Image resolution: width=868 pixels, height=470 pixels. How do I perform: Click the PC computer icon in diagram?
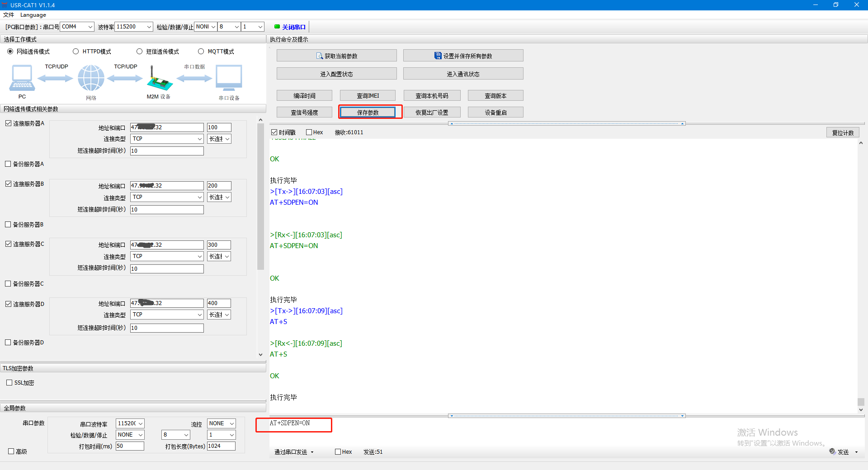22,78
